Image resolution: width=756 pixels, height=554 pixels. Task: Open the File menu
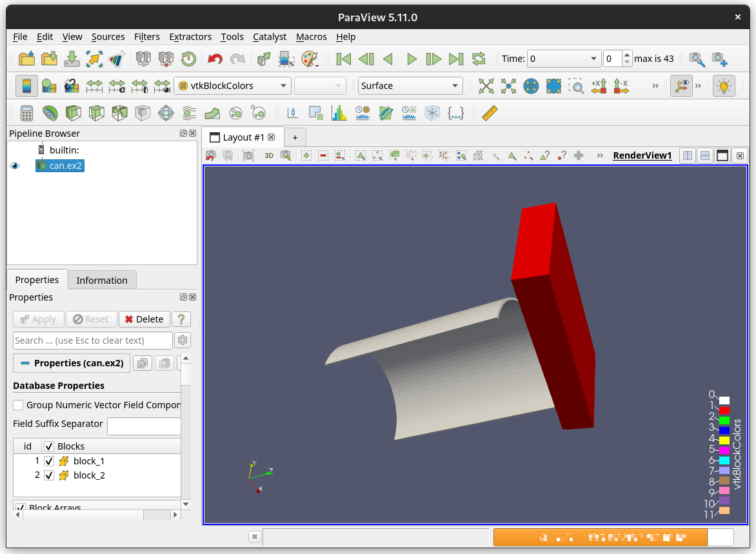pos(20,37)
